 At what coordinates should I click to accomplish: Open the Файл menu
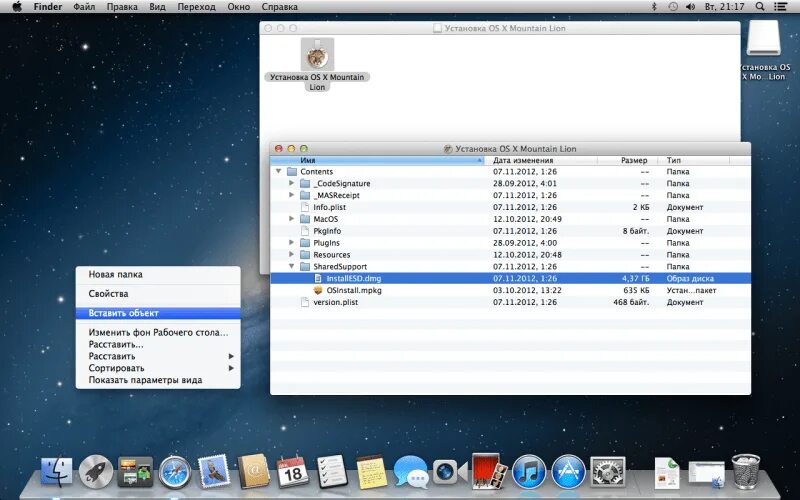(84, 7)
